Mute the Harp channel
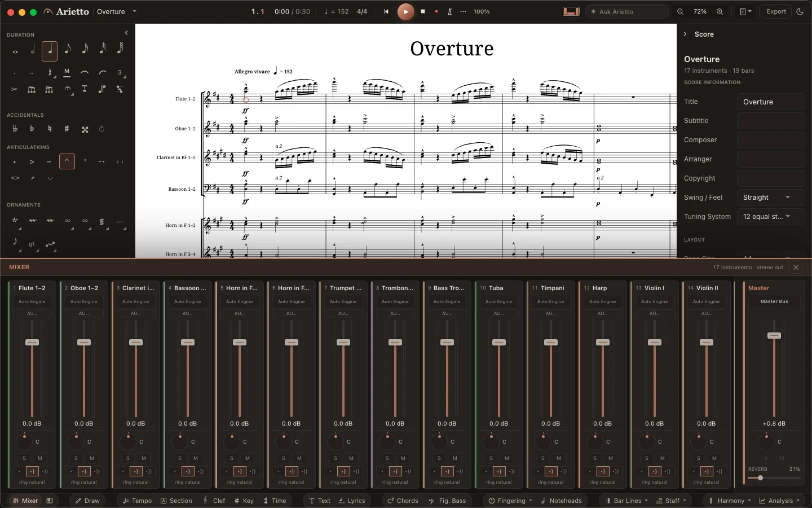The width and height of the screenshot is (812, 508). pyautogui.click(x=611, y=458)
